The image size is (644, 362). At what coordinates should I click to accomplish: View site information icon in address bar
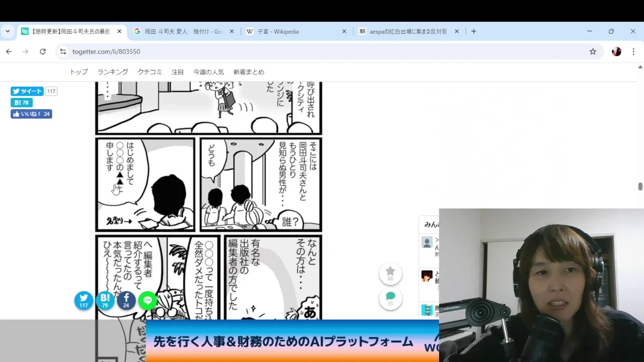62,51
